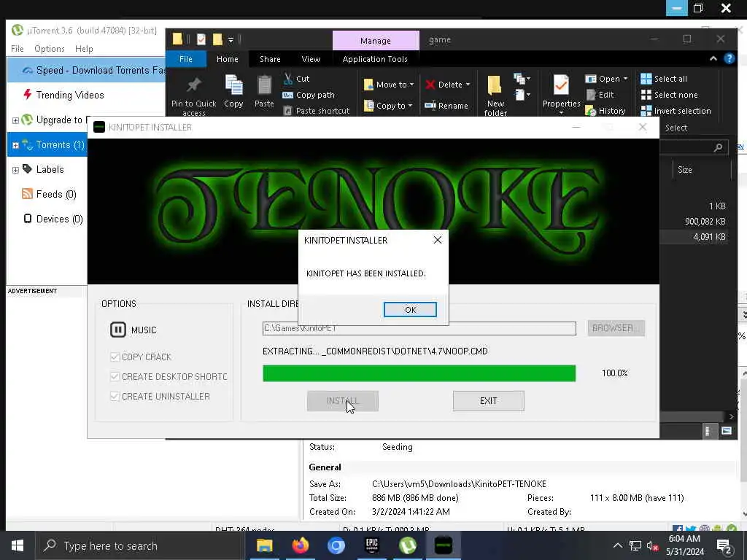Close the KINITOPET HAS BEEN INSTALLED dialog

438,240
